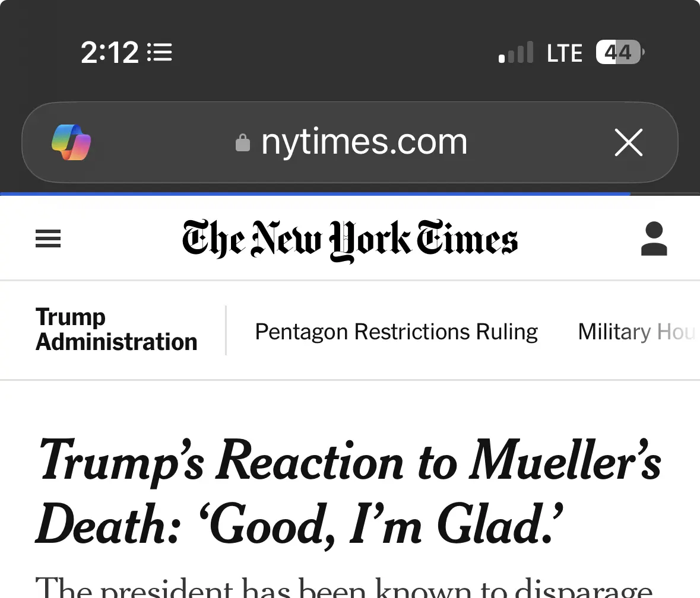Viewport: 700px width, 598px height.
Task: Tap the lock icon beside the URL
Action: (x=242, y=143)
